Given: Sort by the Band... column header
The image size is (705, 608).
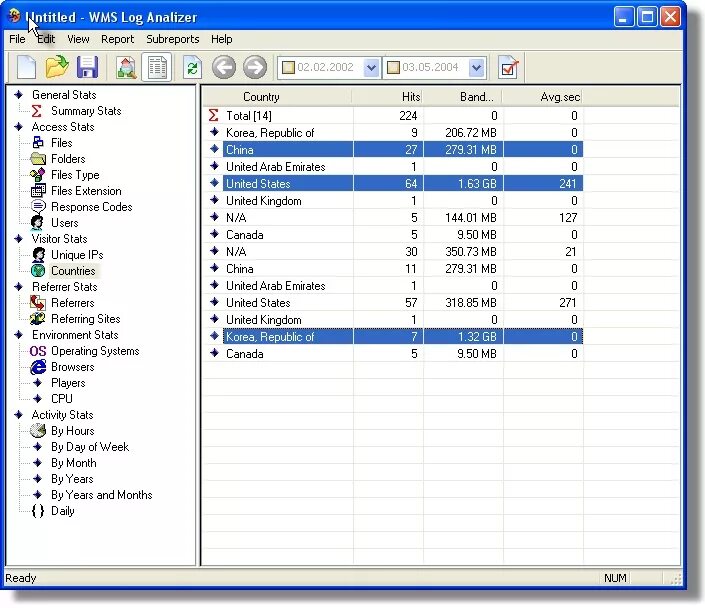Looking at the screenshot, I should pyautogui.click(x=463, y=97).
